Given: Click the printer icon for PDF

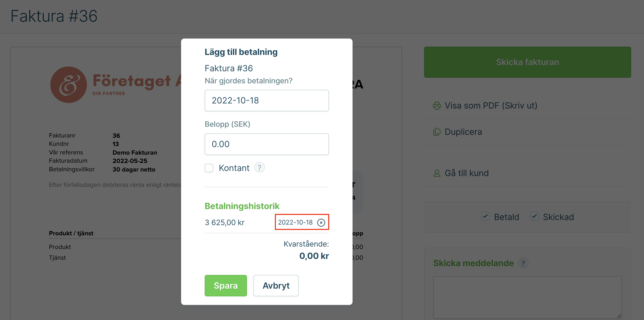Looking at the screenshot, I should (437, 106).
